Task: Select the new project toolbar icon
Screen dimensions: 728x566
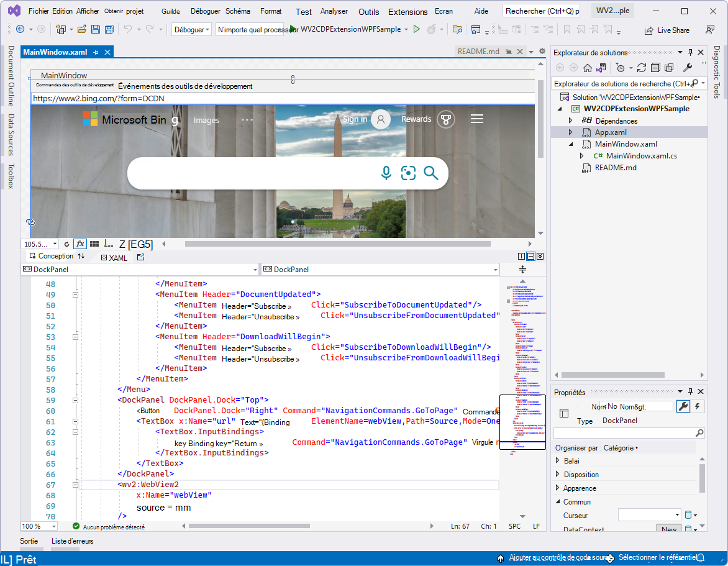Action: [x=61, y=29]
